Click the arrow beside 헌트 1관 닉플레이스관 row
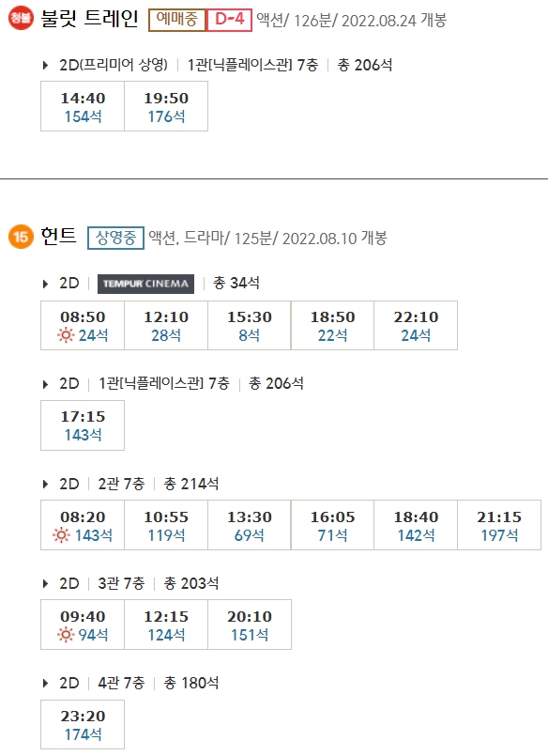 click(x=45, y=384)
